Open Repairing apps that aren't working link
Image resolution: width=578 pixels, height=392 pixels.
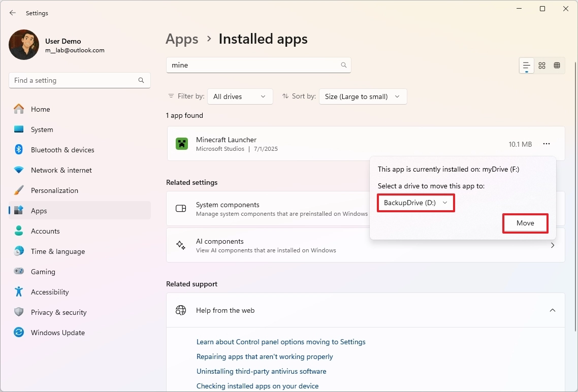point(265,356)
